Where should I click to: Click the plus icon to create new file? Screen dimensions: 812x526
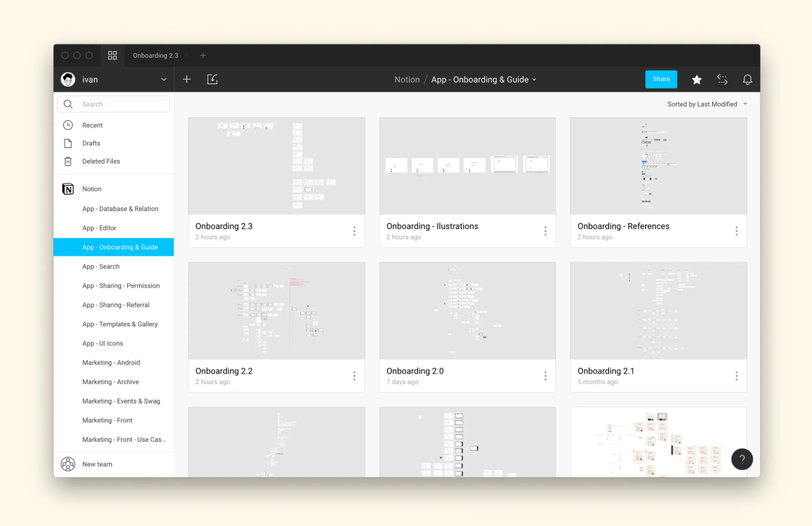[x=187, y=79]
